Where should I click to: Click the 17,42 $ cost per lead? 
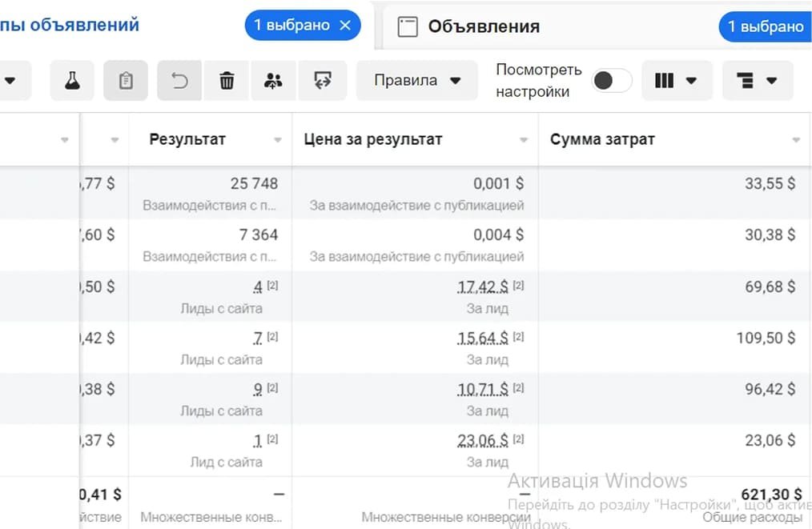pyautogui.click(x=483, y=287)
